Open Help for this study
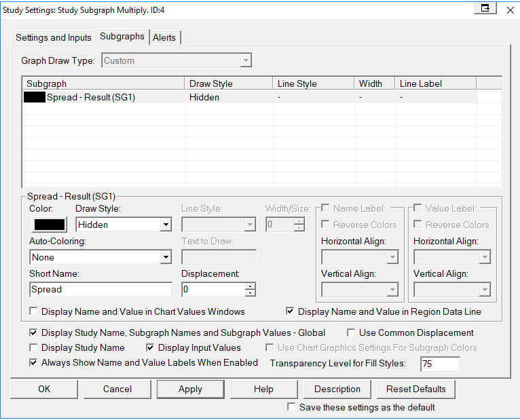 pos(263,389)
